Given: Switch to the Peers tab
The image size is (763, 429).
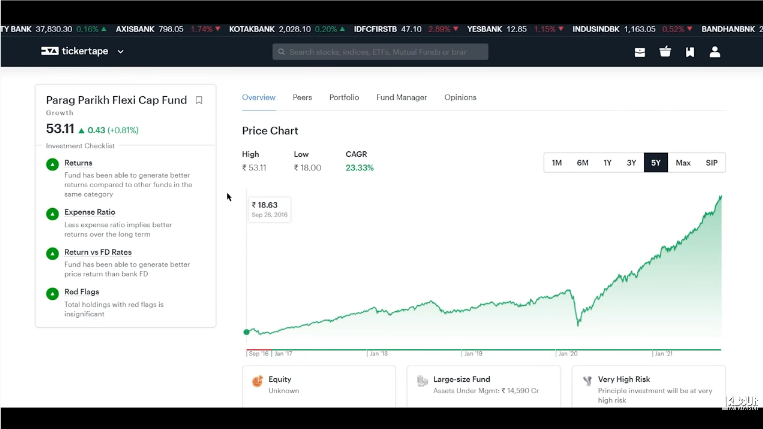Looking at the screenshot, I should (x=302, y=97).
